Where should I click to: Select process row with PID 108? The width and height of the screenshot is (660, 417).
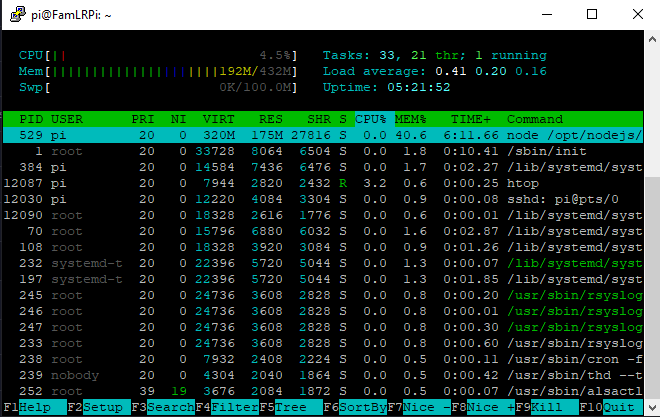coord(323,247)
